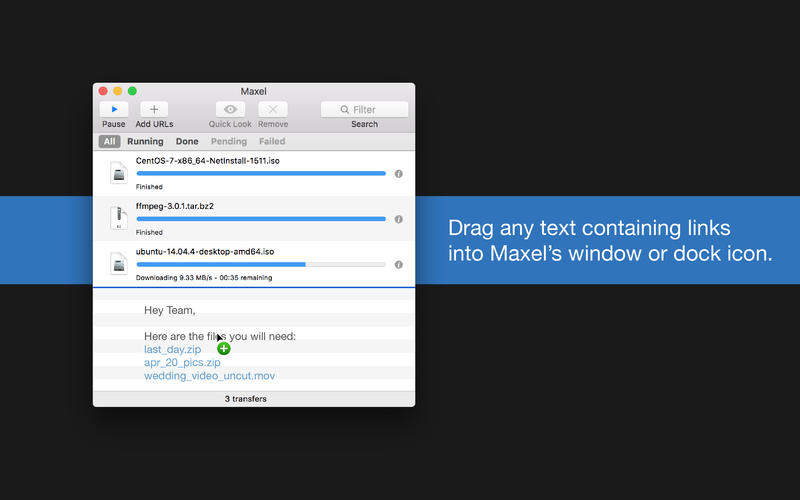Click the Downloading 9.33 MB/s status text
Screen dimensions: 800x500
click(204, 278)
